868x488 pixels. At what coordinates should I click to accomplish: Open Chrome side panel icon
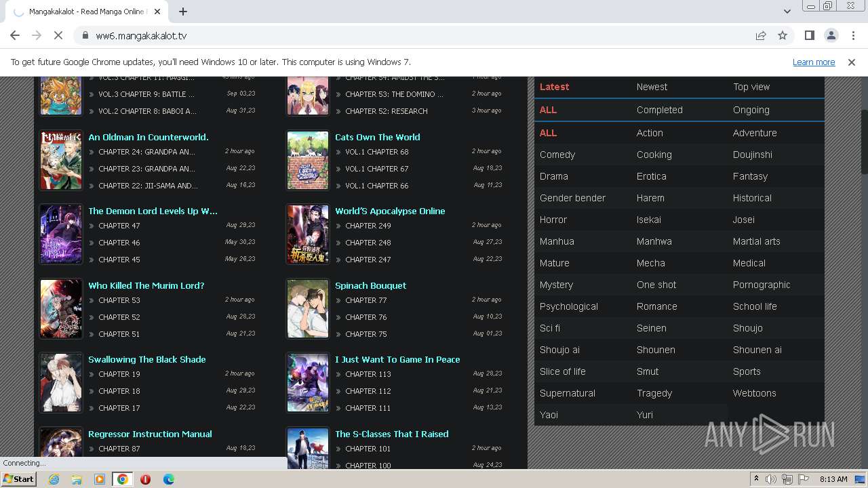(x=809, y=35)
